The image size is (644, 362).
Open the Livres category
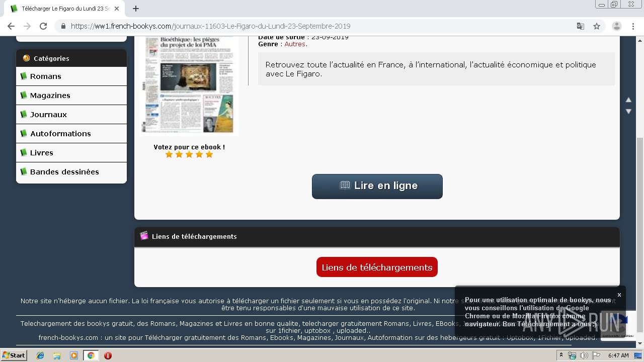pos(71,153)
